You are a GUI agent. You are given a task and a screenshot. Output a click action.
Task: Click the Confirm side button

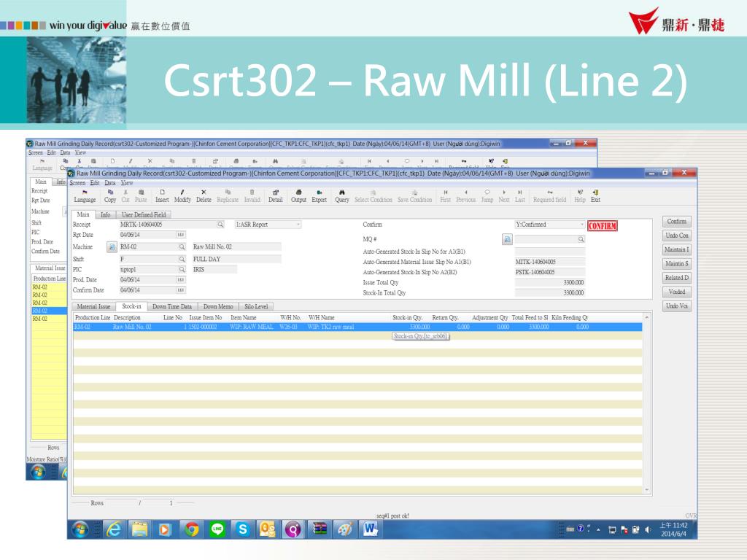click(x=676, y=222)
